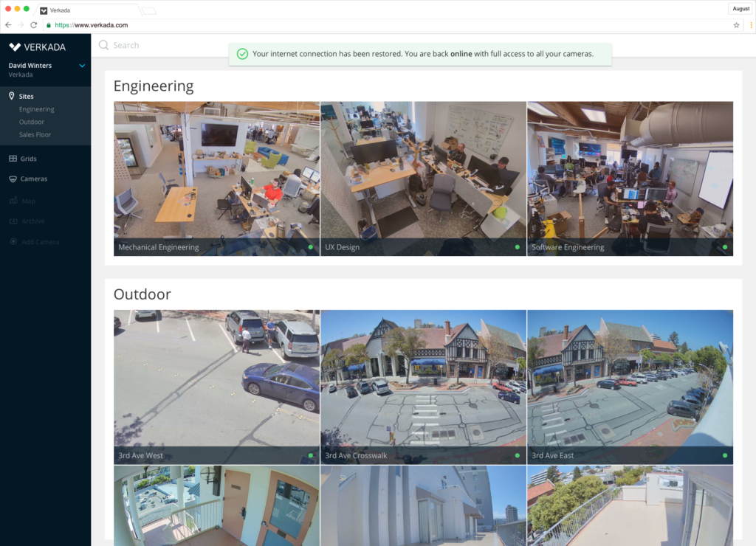The height and width of the screenshot is (546, 756).
Task: Bookmark the page with the star icon
Action: click(x=736, y=25)
